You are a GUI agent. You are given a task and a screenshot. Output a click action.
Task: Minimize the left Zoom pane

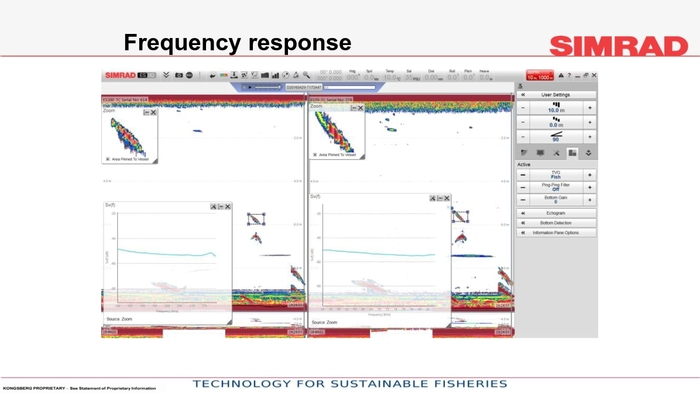point(146,112)
